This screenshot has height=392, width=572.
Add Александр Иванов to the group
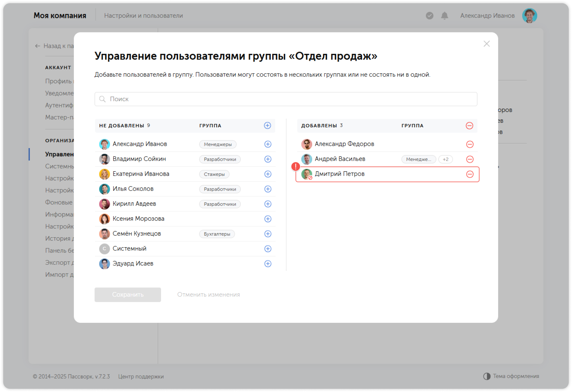(267, 144)
